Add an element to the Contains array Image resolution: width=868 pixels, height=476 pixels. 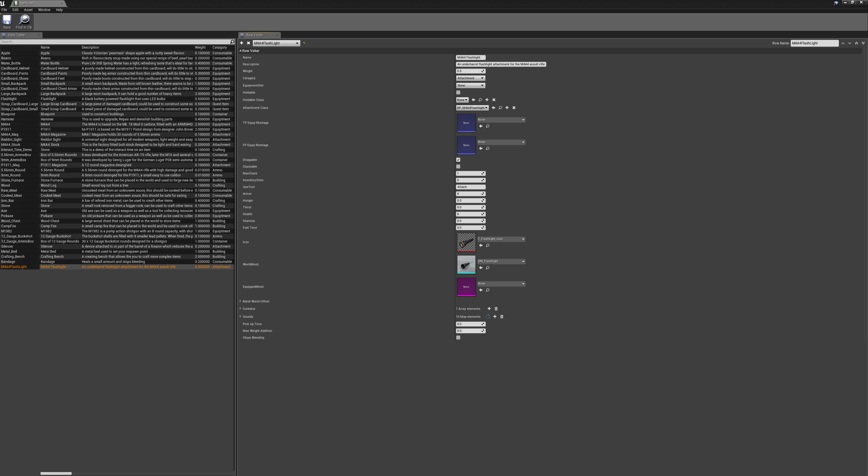[489, 309]
